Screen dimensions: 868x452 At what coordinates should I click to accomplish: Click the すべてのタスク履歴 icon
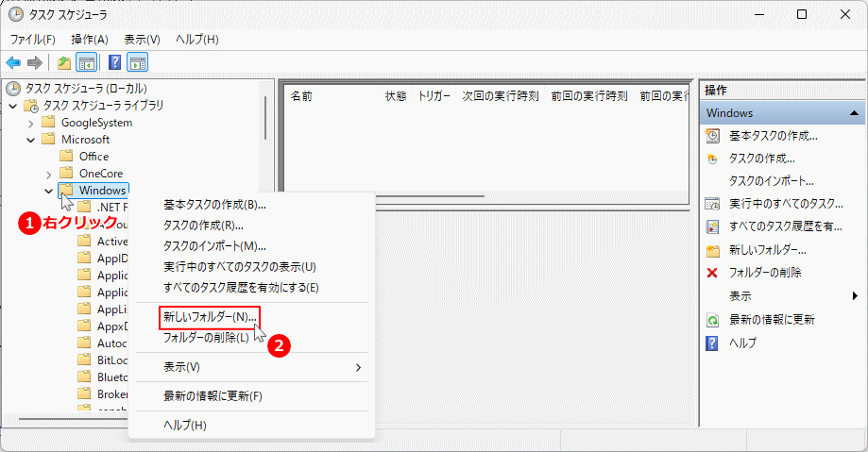pos(712,226)
